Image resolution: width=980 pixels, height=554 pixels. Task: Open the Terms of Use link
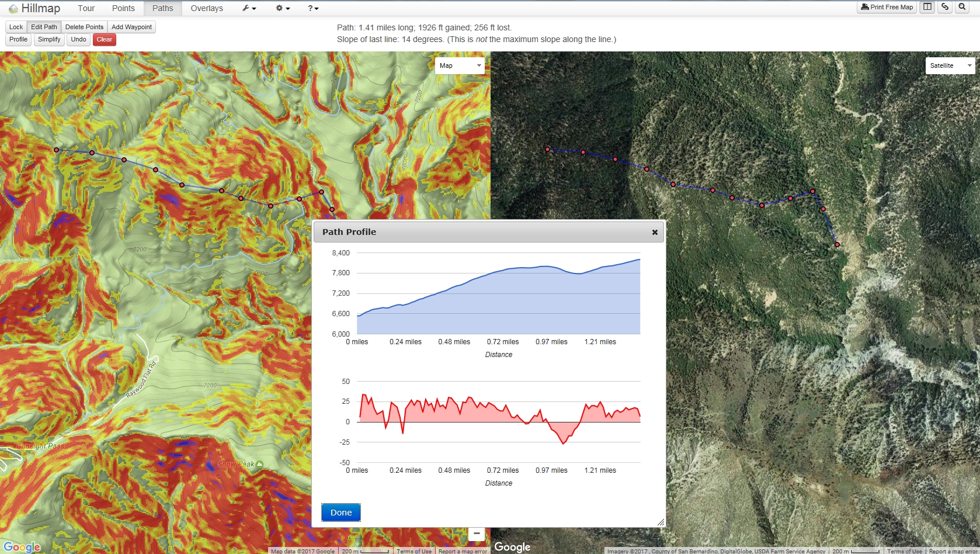[414, 550]
